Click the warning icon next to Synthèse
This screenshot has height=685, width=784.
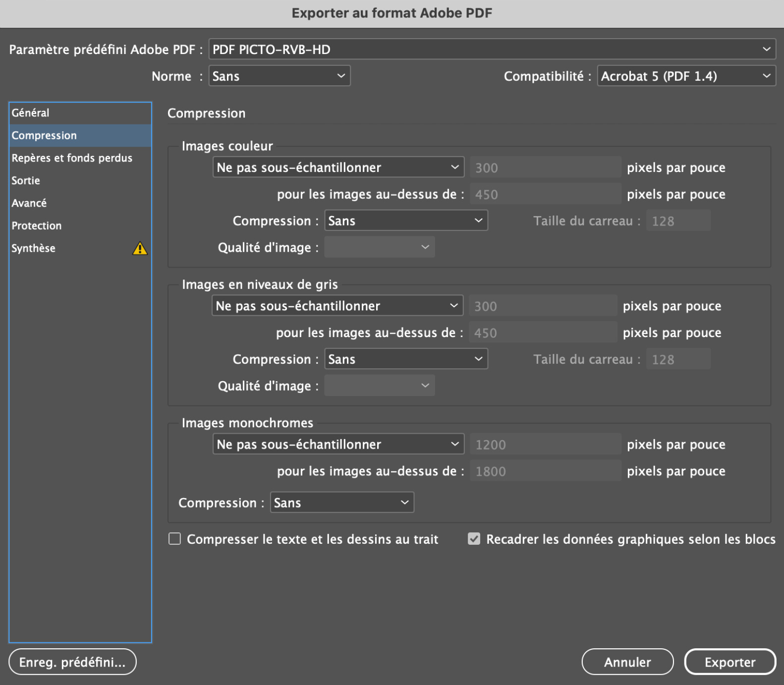pos(140,248)
